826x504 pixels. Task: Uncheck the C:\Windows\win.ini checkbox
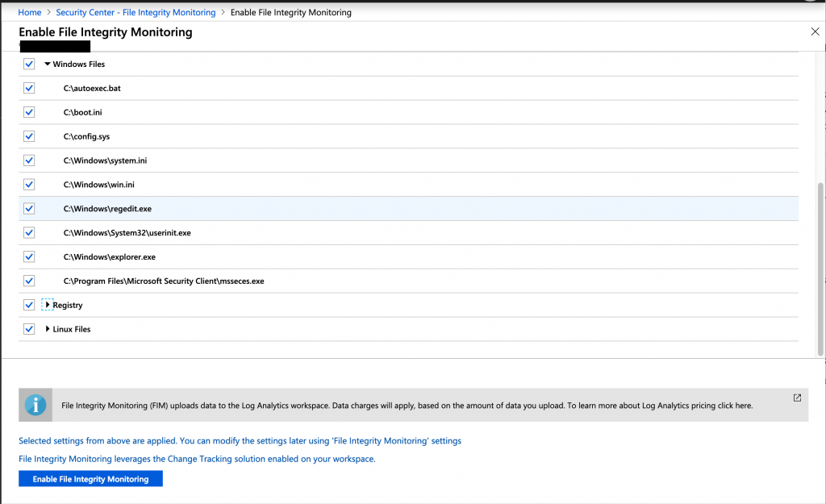[29, 185]
